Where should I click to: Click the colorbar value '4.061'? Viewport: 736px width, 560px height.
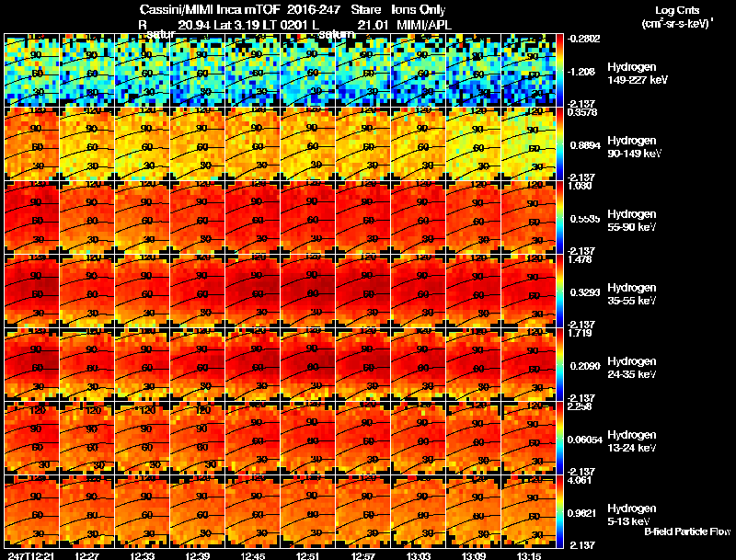(580, 481)
